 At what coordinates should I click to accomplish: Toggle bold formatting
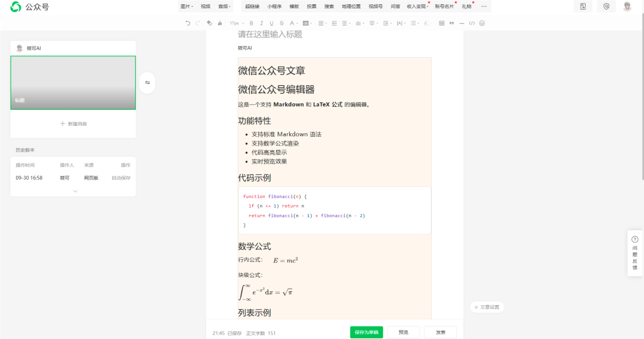click(x=252, y=23)
